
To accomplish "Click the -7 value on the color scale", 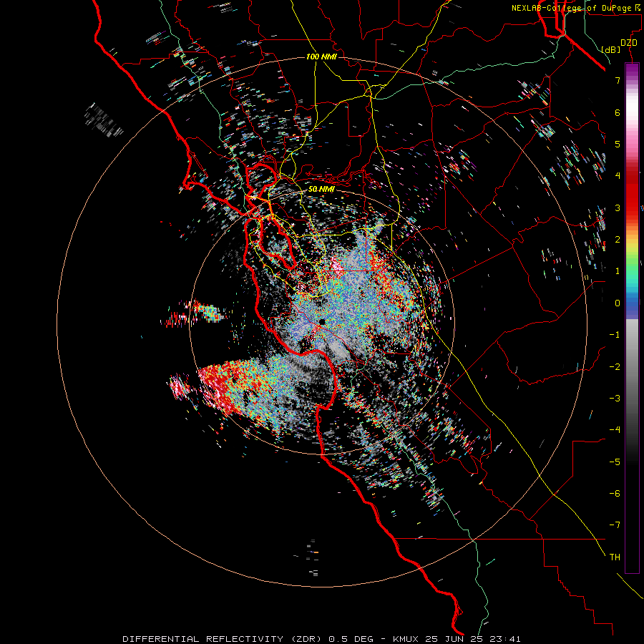I will coord(615,525).
